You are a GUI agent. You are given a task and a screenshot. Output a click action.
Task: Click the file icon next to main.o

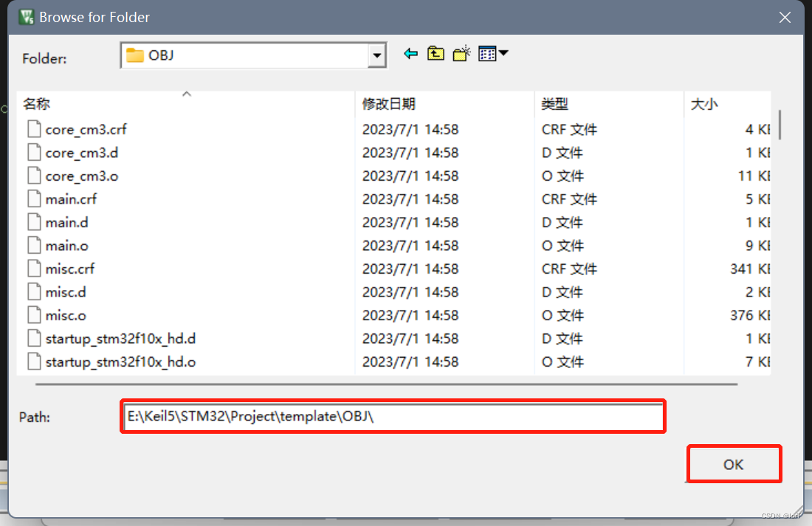point(33,245)
